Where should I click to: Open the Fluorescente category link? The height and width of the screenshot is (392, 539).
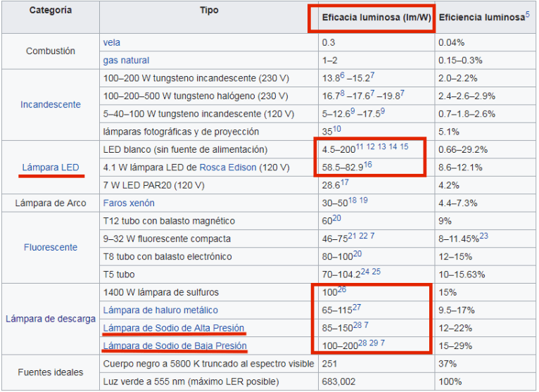click(50, 248)
